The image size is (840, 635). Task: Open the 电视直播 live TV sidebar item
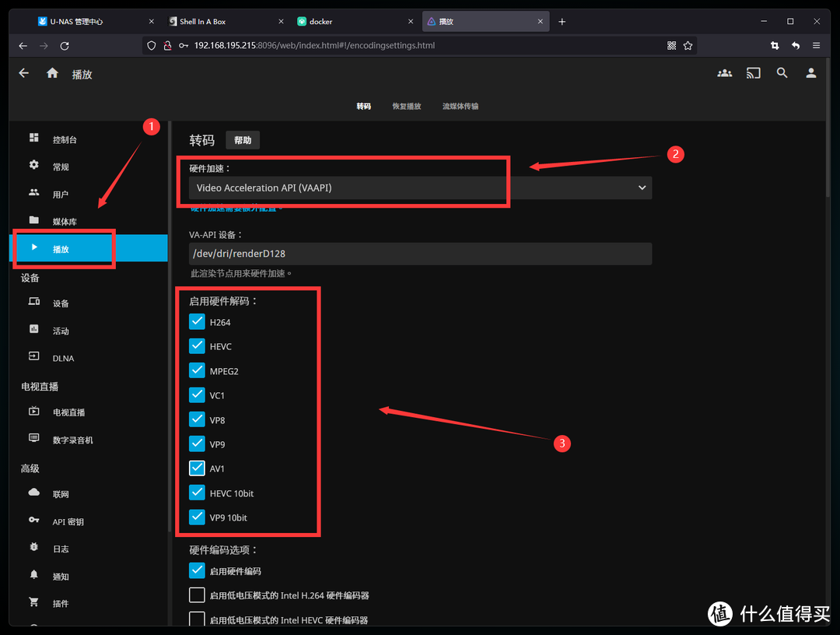[x=89, y=412]
